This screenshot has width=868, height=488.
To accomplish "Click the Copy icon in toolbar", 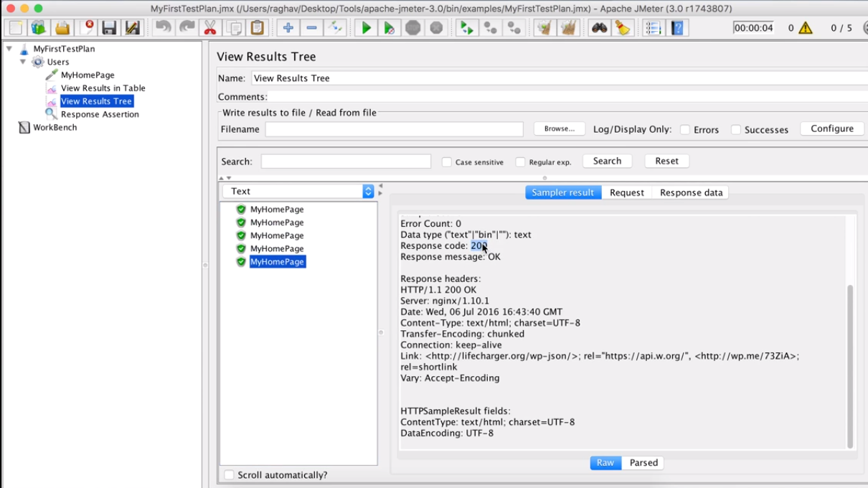I will [x=234, y=28].
